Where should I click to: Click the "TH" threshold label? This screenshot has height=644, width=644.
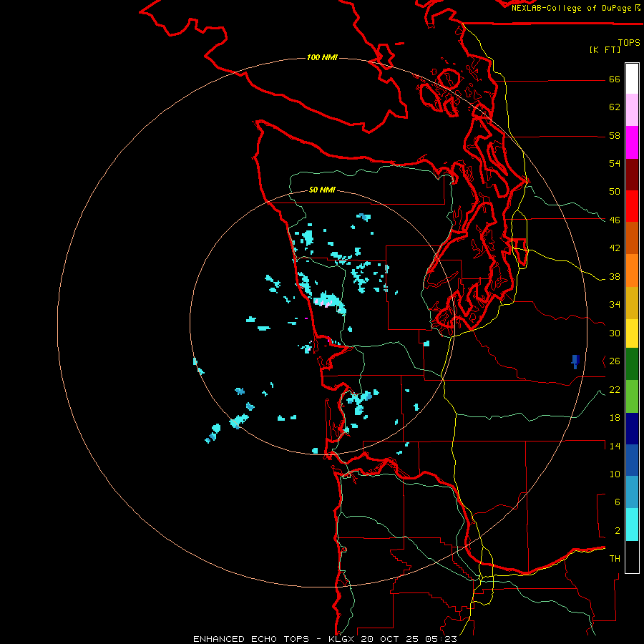[615, 559]
